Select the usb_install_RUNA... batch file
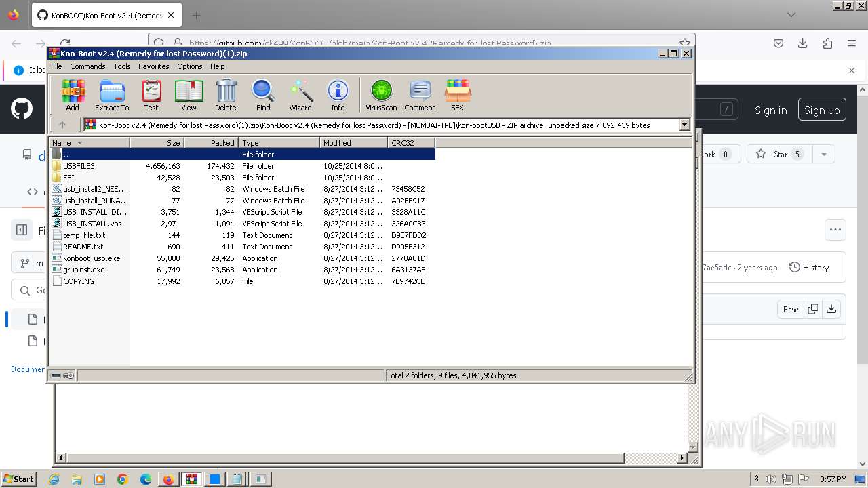Viewport: 868px width, 488px height. coord(242,201)
